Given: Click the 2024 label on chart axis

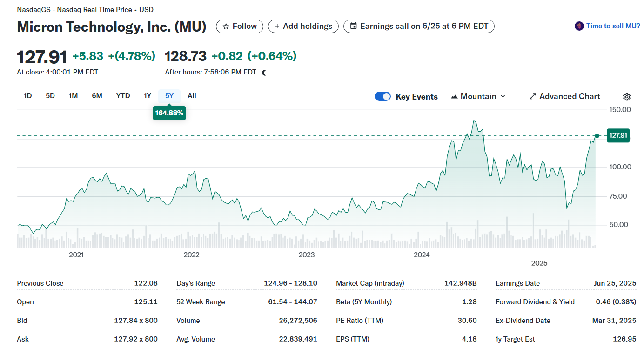Looking at the screenshot, I should point(422,255).
